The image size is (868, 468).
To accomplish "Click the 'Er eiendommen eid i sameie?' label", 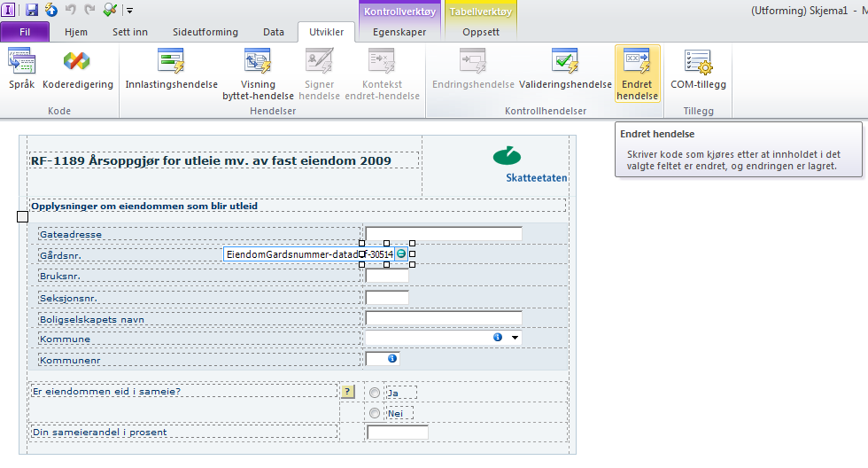I will tap(106, 391).
